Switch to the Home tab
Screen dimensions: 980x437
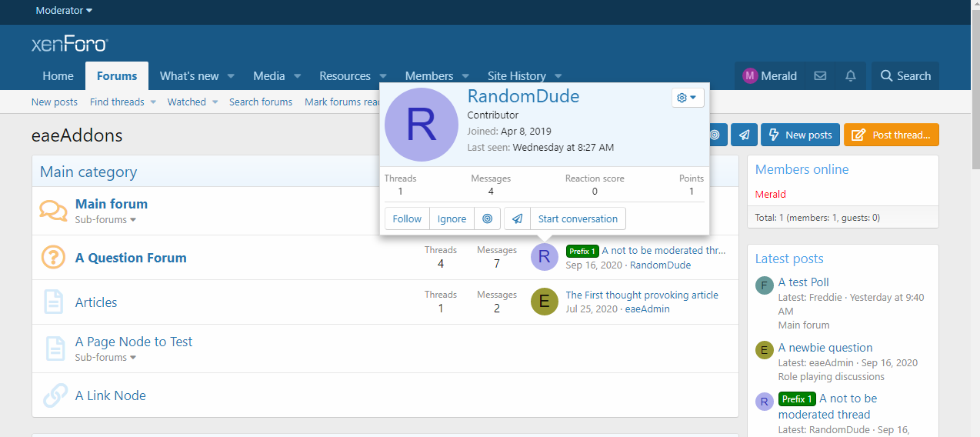point(58,76)
